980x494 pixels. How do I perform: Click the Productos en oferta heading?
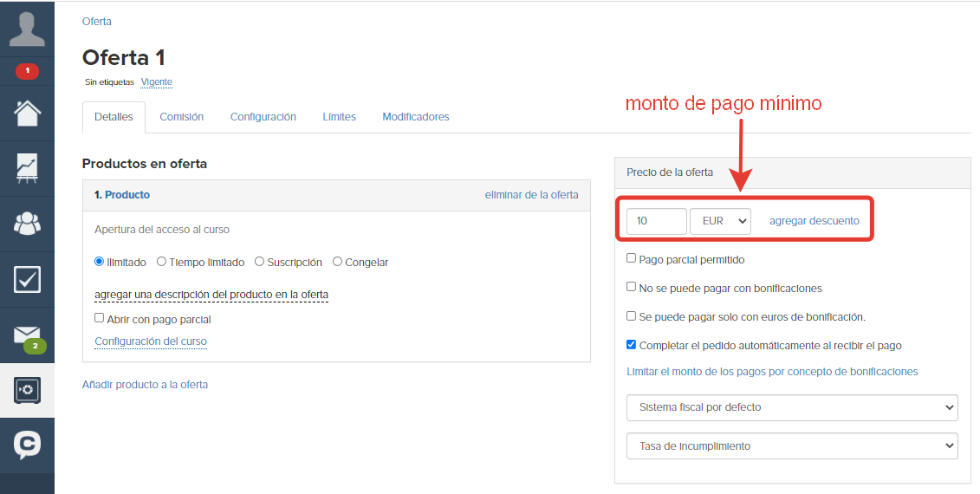(145, 164)
